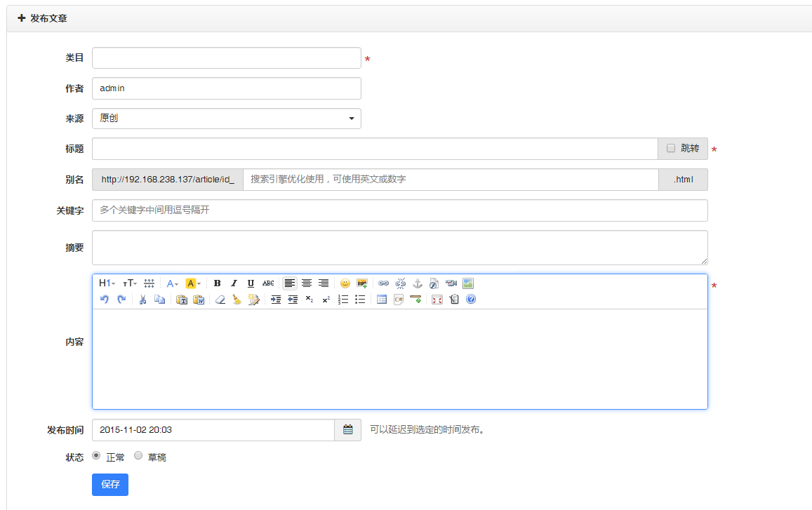Image resolution: width=812 pixels, height=510 pixels.
Task: Focus the 类目 category input field
Action: coord(226,58)
